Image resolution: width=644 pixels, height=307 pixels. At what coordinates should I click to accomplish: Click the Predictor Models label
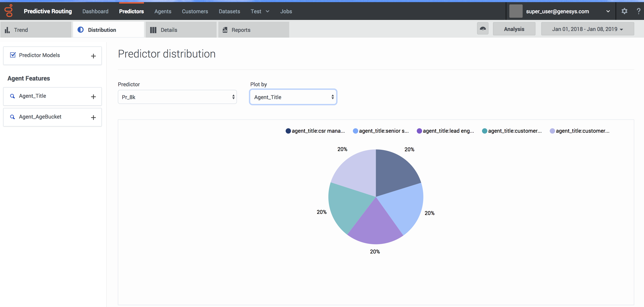pos(39,55)
